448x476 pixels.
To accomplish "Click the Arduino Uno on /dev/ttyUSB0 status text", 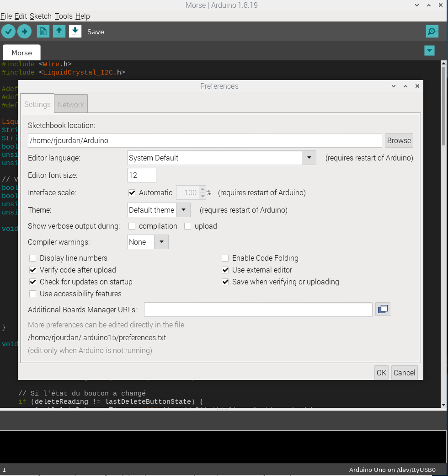I will tap(392, 470).
